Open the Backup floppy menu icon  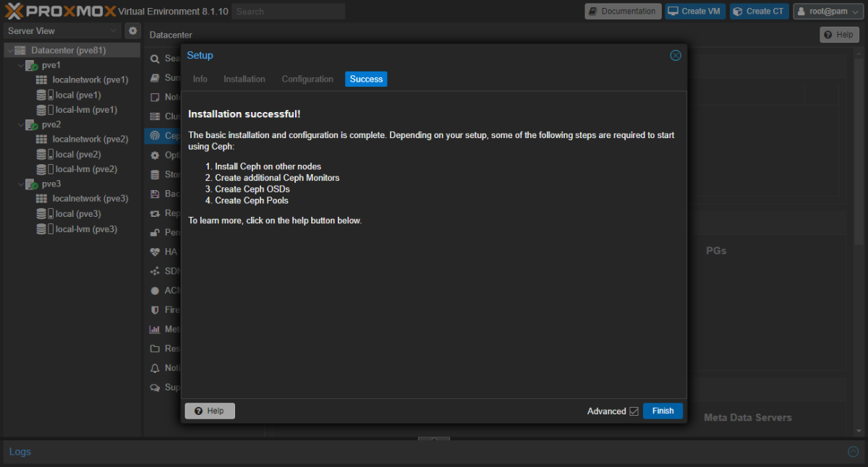tap(155, 194)
